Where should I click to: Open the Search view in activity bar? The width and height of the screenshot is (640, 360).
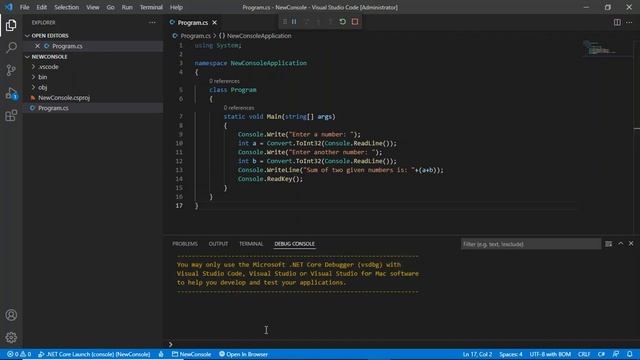pyautogui.click(x=11, y=47)
